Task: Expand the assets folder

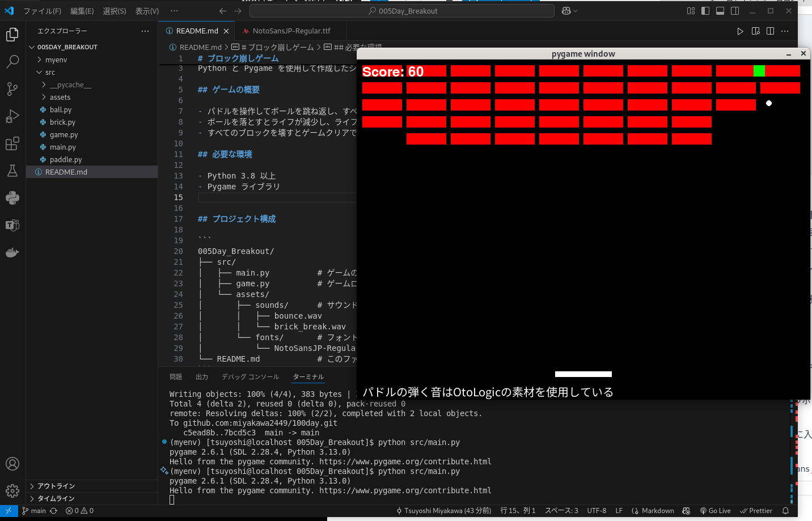Action: point(60,97)
